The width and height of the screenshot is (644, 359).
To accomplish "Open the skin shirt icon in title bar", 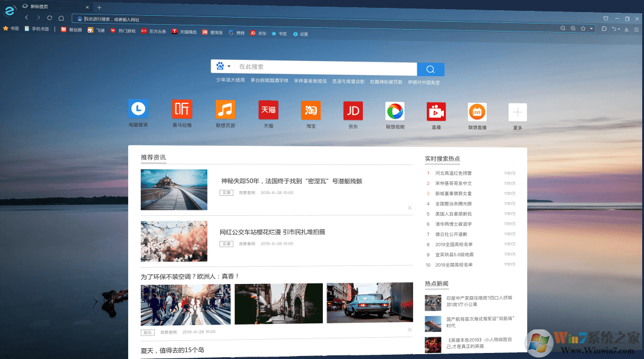I will click(606, 18).
